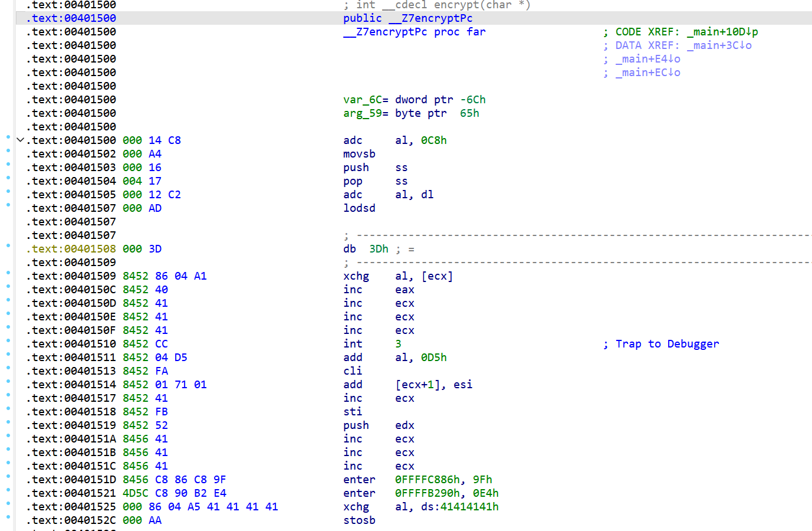Click the __Z7encryptPc proc far label
Viewport: 812px width, 531px height.
tap(415, 32)
